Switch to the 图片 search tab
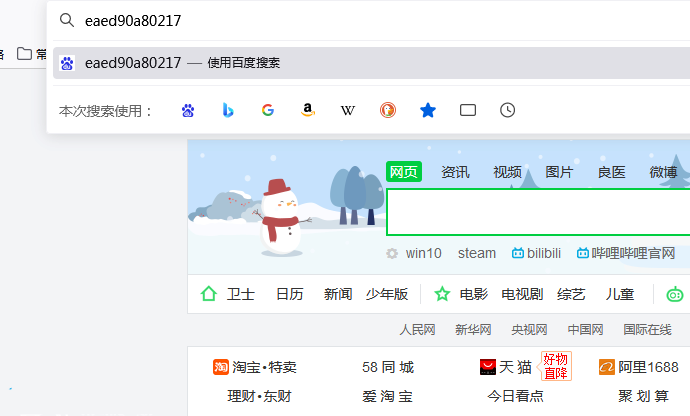This screenshot has width=690, height=416. point(559,172)
